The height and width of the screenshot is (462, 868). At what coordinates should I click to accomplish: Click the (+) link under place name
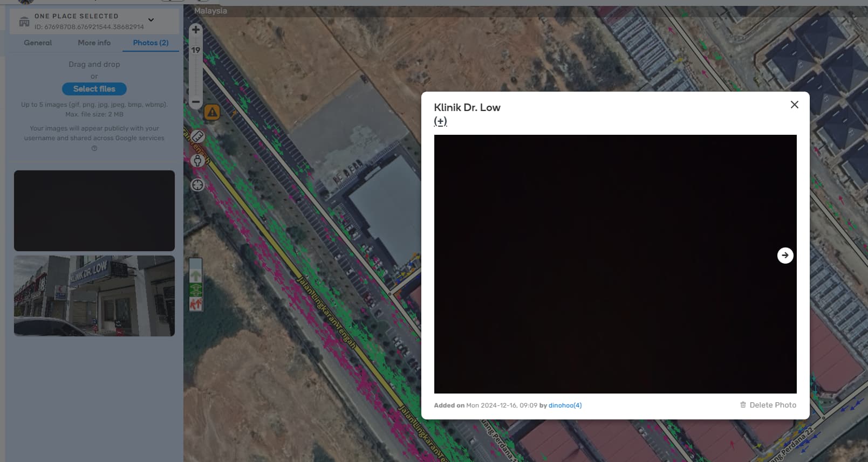coord(440,121)
